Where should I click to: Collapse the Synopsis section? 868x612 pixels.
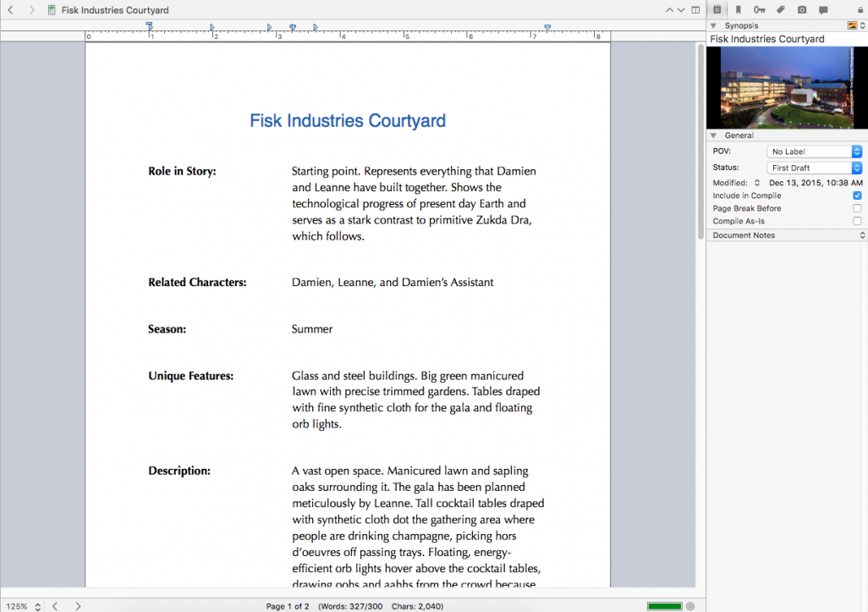(713, 25)
